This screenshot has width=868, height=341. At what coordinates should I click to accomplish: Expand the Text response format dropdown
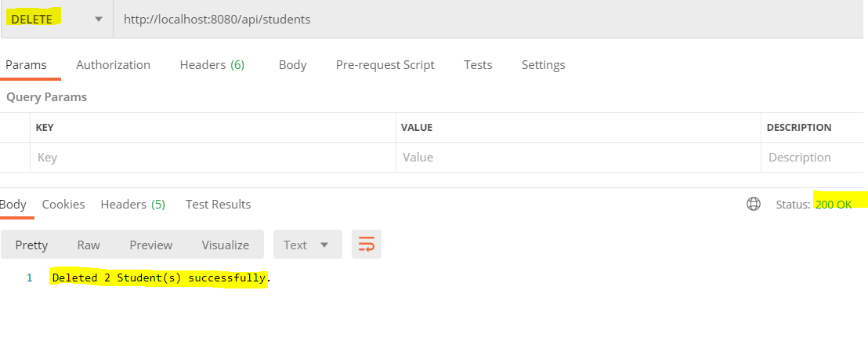307,245
